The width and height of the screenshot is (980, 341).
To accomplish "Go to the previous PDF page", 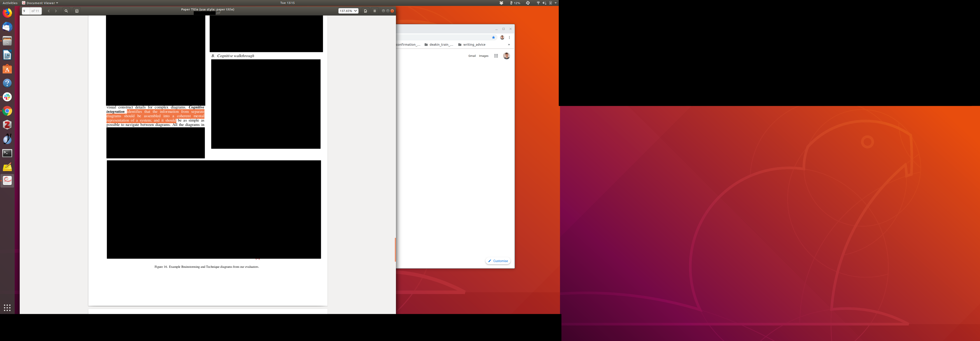I will [49, 11].
